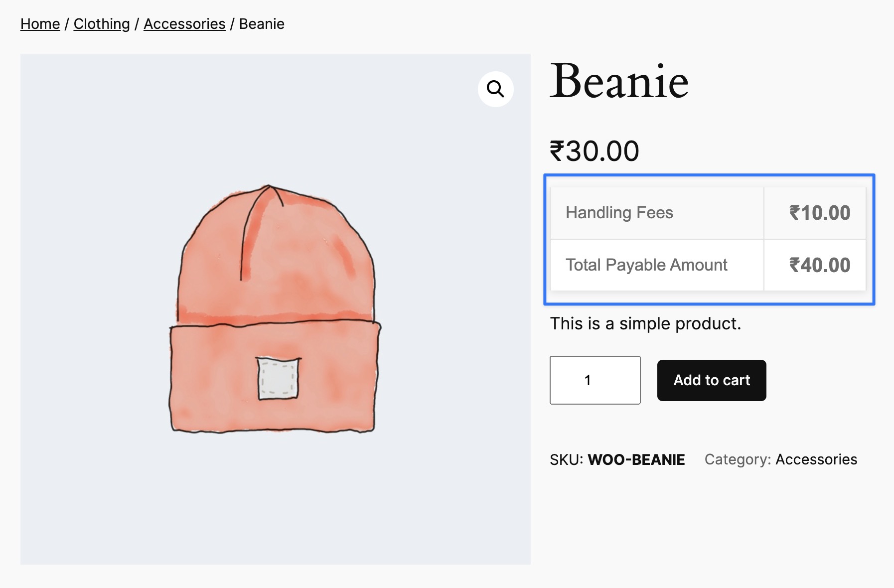Click the Beanie product image

[x=275, y=309]
